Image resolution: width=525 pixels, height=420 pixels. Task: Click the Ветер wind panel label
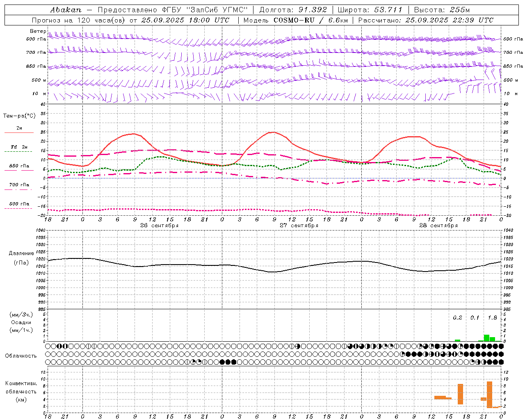pyautogui.click(x=38, y=32)
